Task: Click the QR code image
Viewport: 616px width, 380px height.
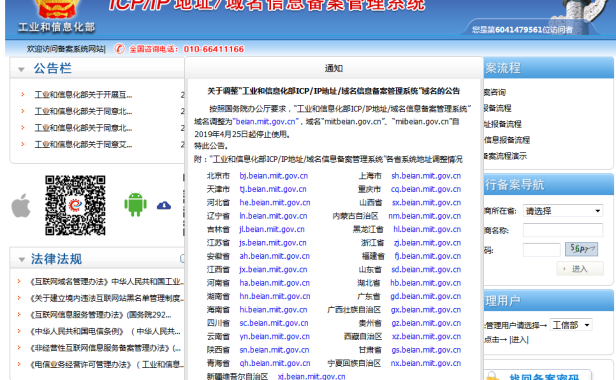Action: [x=75, y=205]
